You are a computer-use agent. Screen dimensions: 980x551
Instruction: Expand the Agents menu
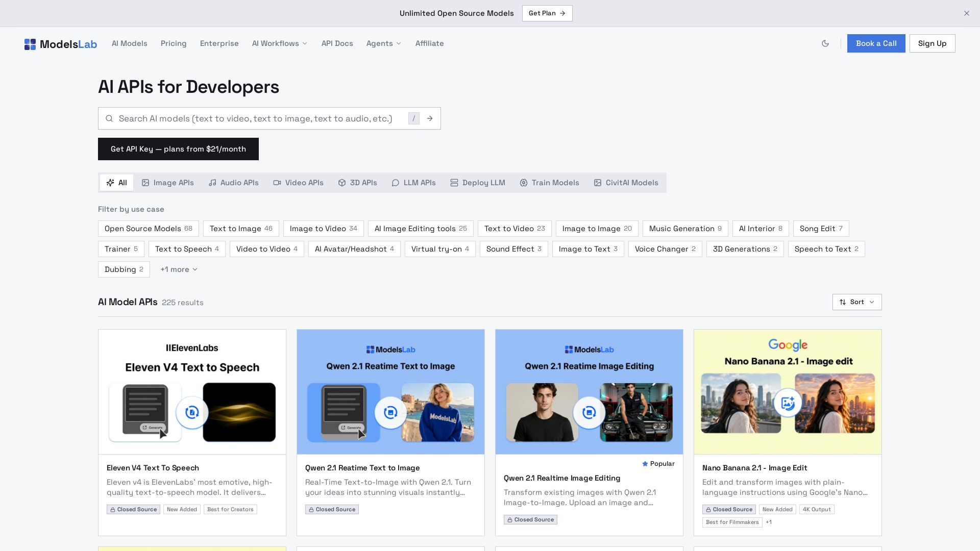click(x=384, y=43)
